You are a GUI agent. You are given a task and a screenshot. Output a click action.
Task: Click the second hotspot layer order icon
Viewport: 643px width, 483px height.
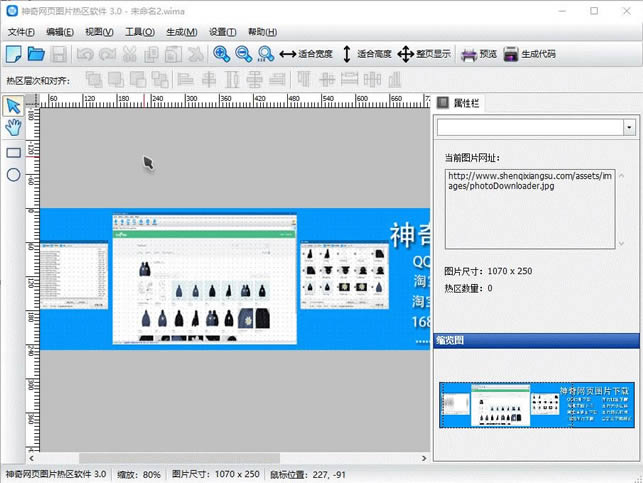tap(116, 80)
